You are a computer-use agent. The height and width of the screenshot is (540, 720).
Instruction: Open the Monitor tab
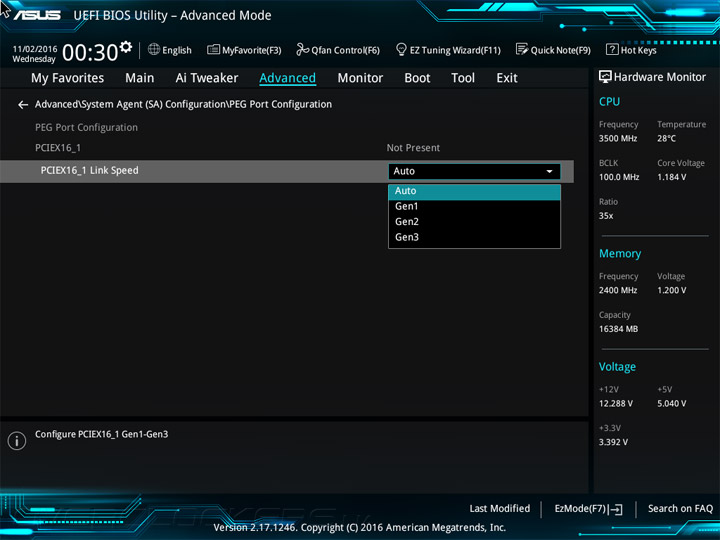[x=360, y=78]
